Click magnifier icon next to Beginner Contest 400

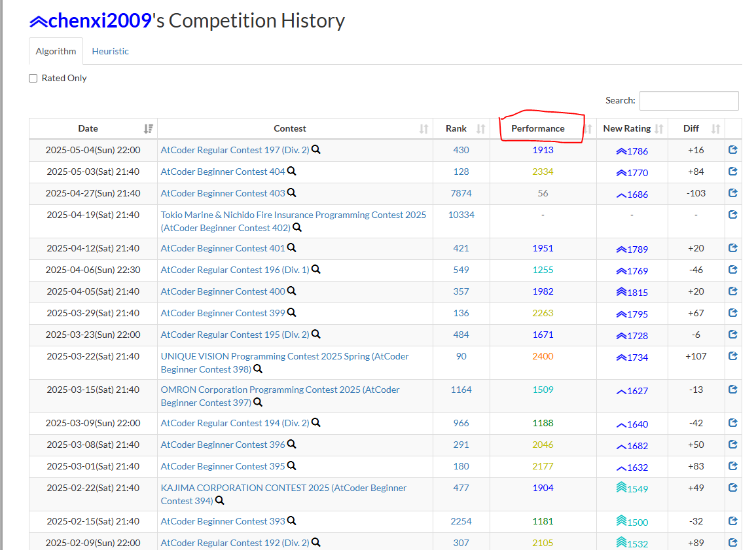(x=292, y=291)
